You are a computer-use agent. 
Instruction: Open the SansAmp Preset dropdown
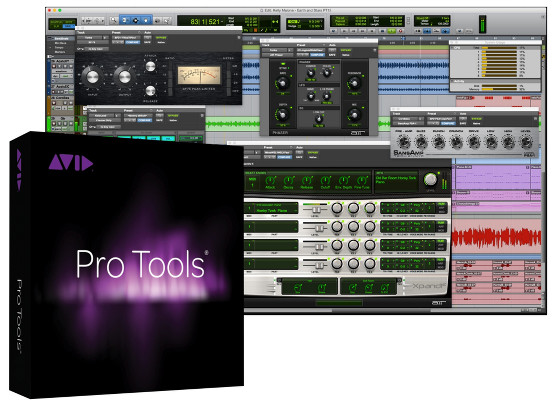(441, 119)
